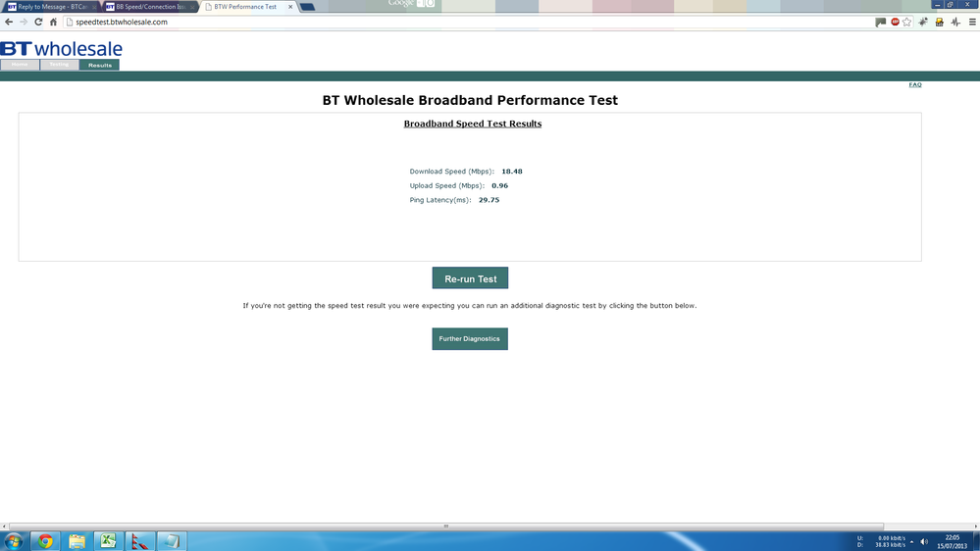The width and height of the screenshot is (980, 551).
Task: Click the browser forward arrow
Action: click(24, 22)
